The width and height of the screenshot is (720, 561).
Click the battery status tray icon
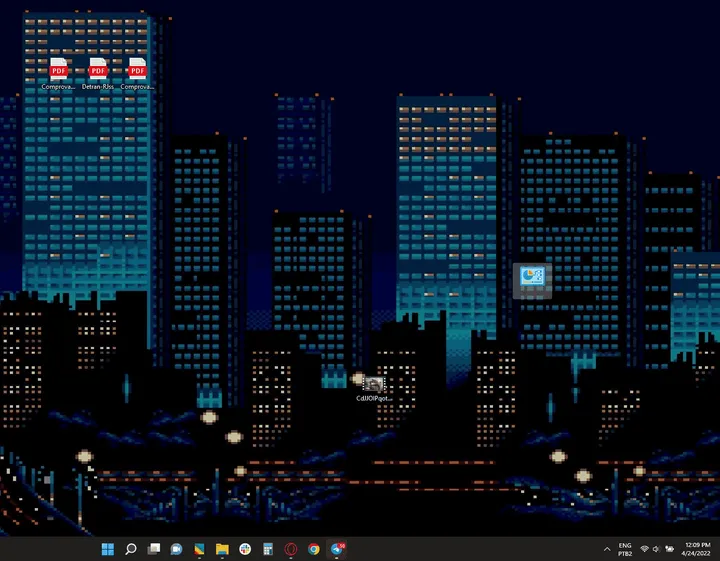(x=669, y=549)
